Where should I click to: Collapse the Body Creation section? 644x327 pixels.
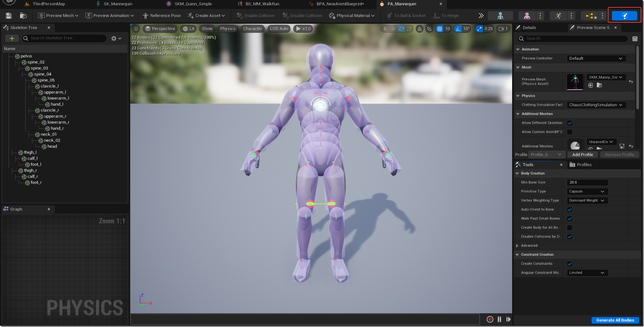tap(517, 174)
